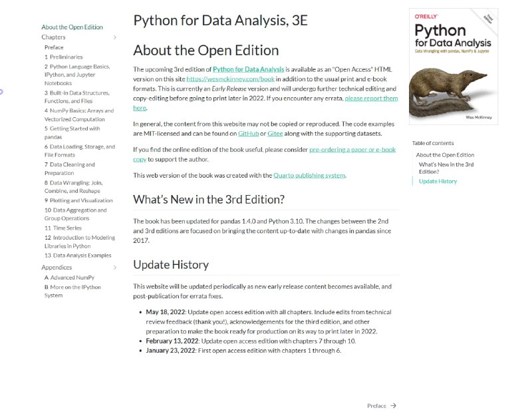Open appendix A Advanced NumPy
Image resolution: width=532 pixels, height=412 pixels.
coord(69,278)
